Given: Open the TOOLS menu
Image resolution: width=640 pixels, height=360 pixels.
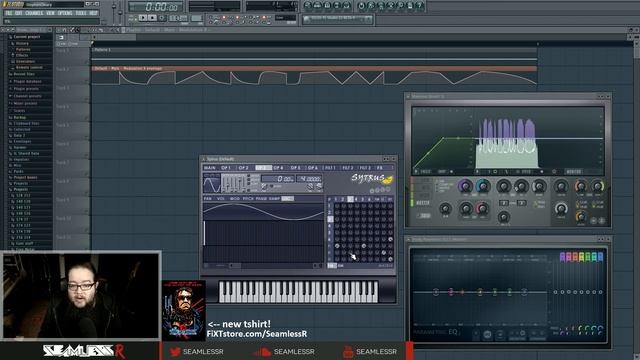Looking at the screenshot, I should point(81,13).
